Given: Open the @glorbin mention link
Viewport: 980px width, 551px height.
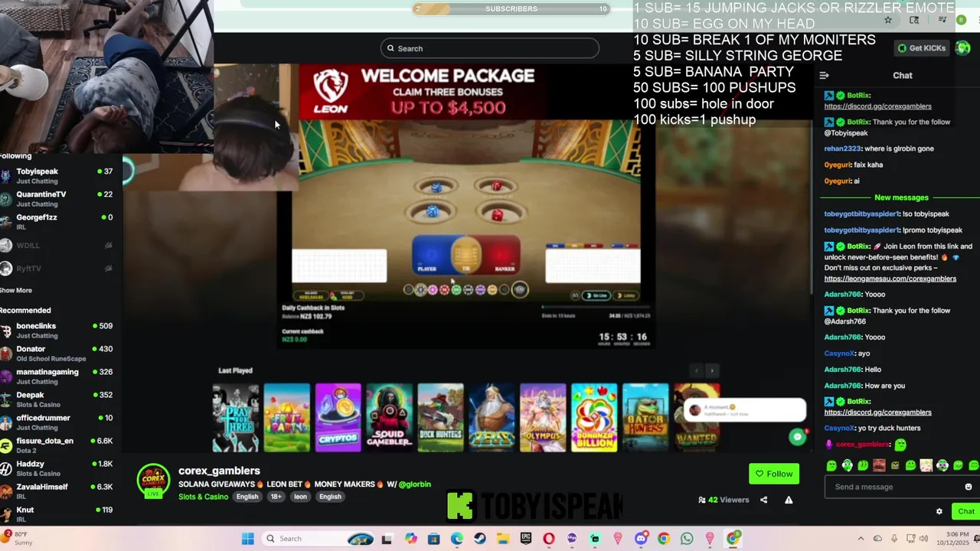Looking at the screenshot, I should tap(414, 484).
